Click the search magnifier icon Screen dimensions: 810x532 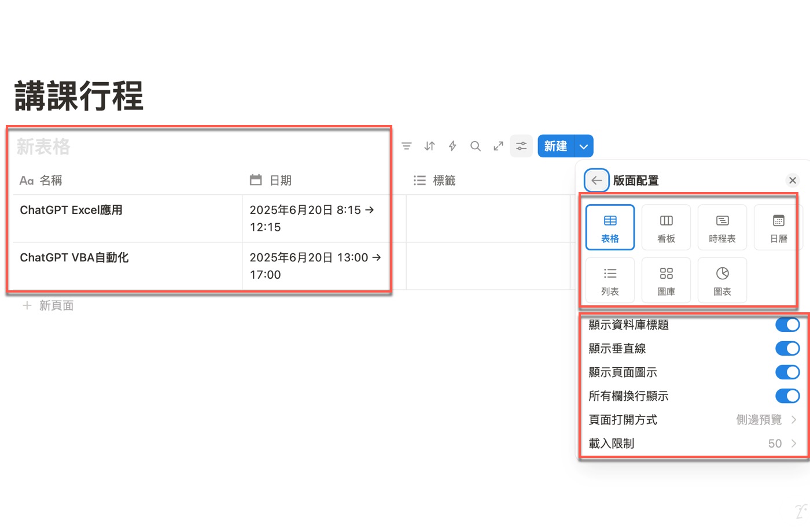click(476, 146)
